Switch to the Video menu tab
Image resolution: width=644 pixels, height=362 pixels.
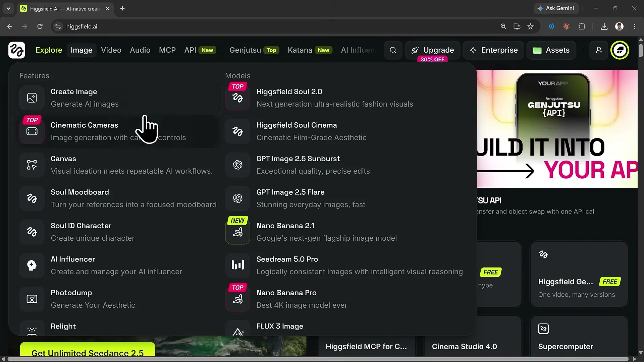[111, 50]
